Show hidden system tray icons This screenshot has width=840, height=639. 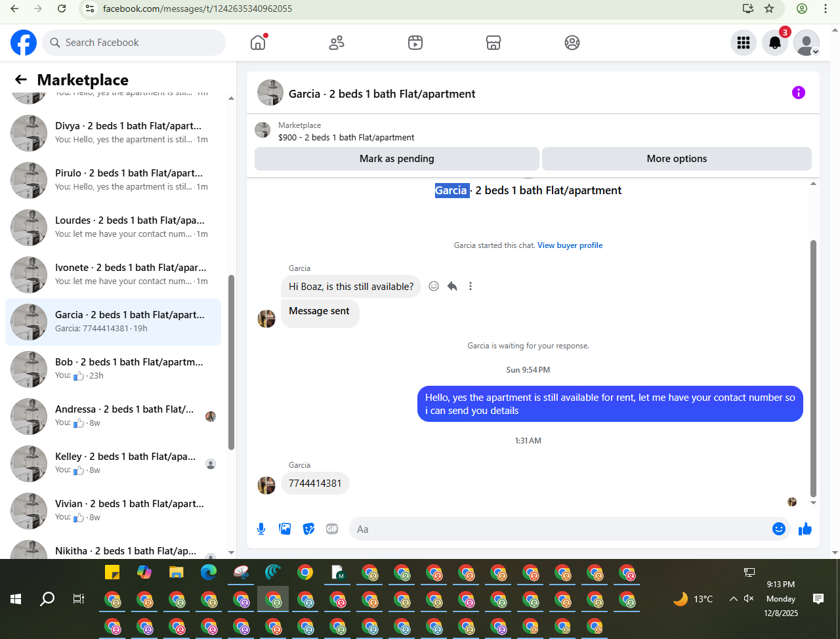coord(733,598)
